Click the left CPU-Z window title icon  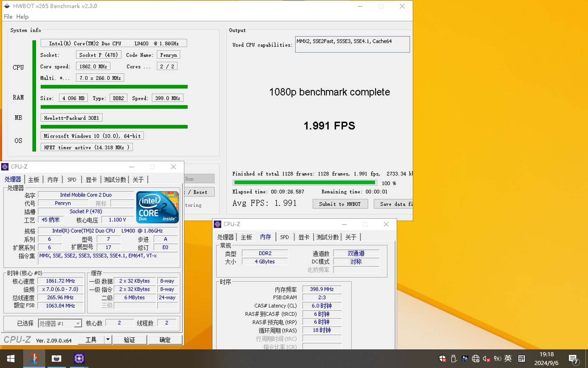[5, 167]
